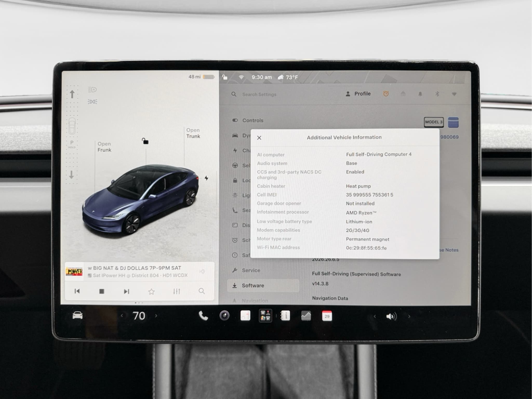The image size is (532, 399).
Task: Favorite the current station with star
Action: 151,291
